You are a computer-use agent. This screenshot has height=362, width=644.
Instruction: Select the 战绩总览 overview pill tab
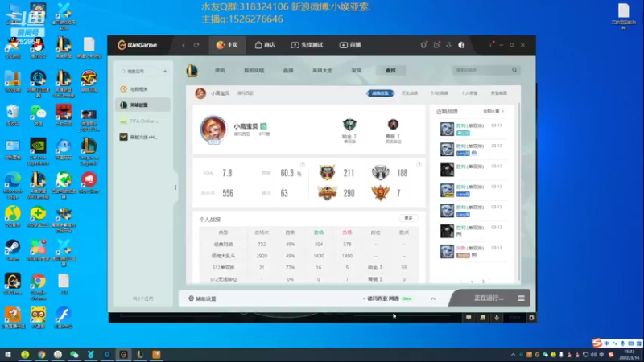pyautogui.click(x=380, y=93)
